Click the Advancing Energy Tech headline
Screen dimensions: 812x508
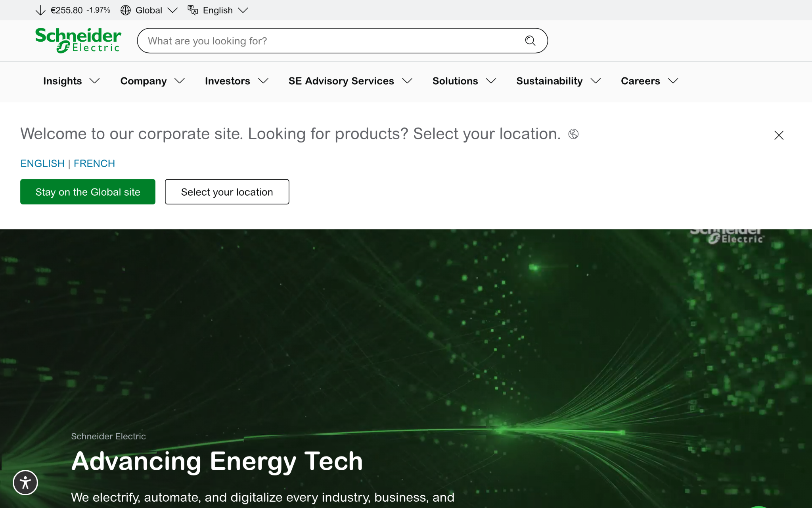217,461
